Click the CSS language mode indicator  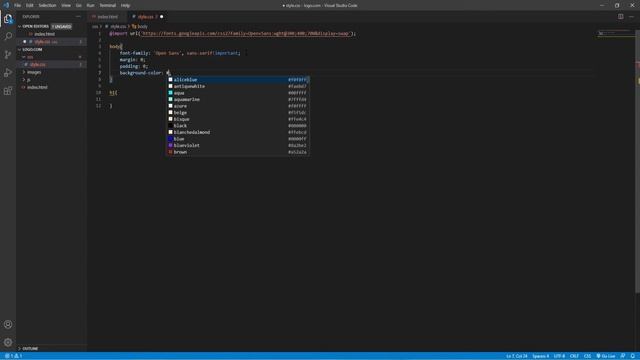(x=587, y=356)
